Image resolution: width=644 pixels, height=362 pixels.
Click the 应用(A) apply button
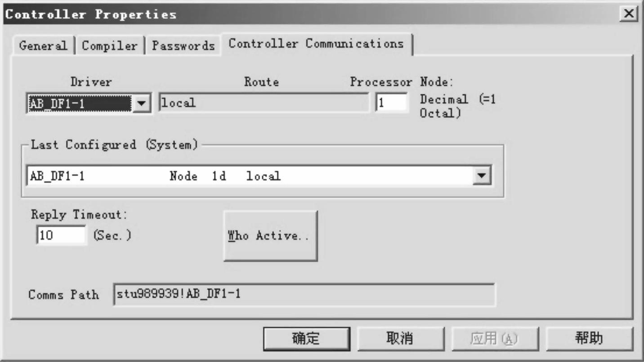point(495,339)
